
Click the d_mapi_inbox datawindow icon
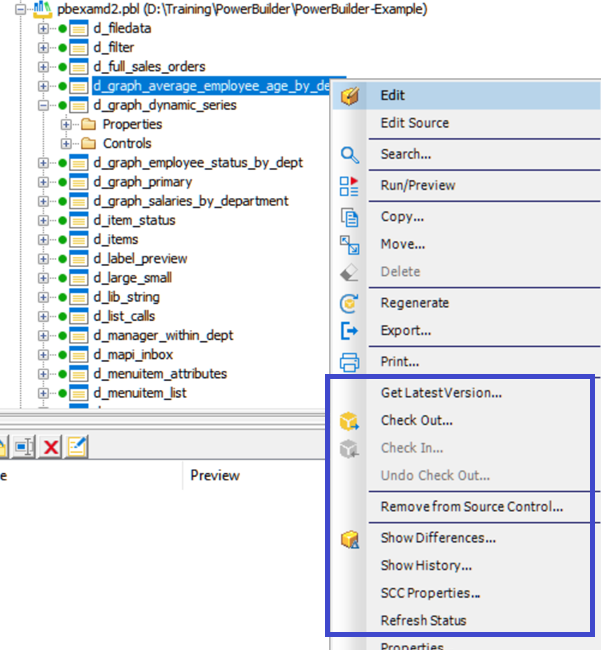pyautogui.click(x=78, y=355)
